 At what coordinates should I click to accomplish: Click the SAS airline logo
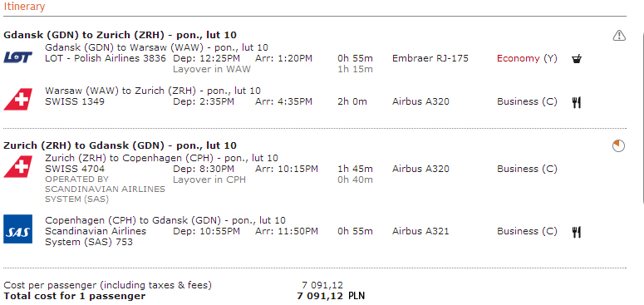pyautogui.click(x=18, y=229)
